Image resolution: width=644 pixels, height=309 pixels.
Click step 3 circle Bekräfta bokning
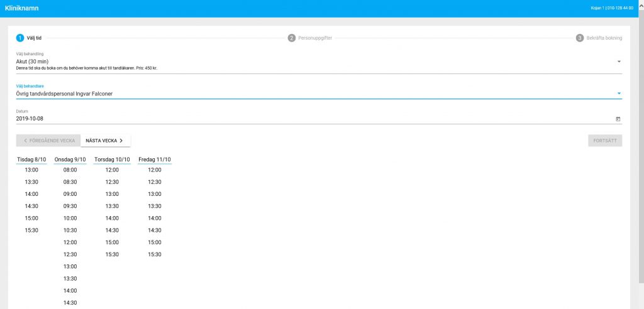pyautogui.click(x=579, y=38)
